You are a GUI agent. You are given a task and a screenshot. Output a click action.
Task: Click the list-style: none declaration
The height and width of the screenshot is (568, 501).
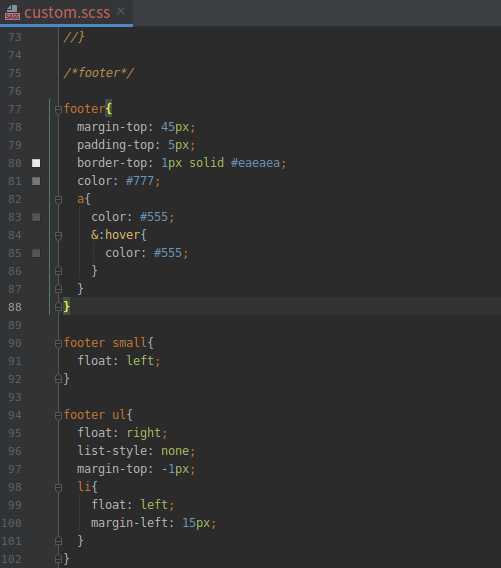(136, 451)
